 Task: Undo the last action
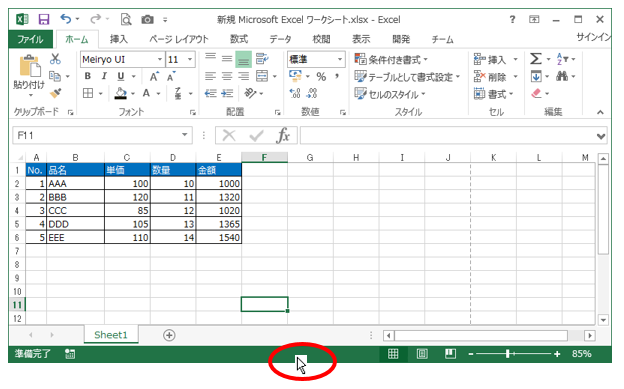pos(66,19)
